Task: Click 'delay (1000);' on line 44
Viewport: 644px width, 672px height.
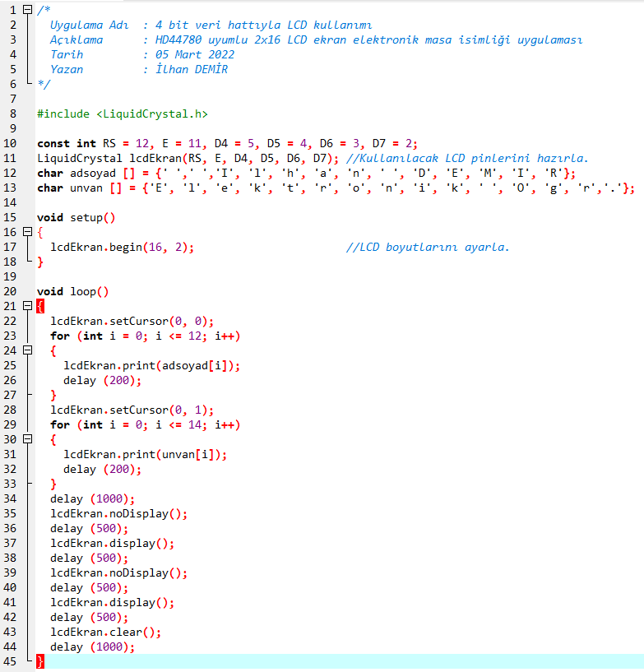Action: click(93, 647)
